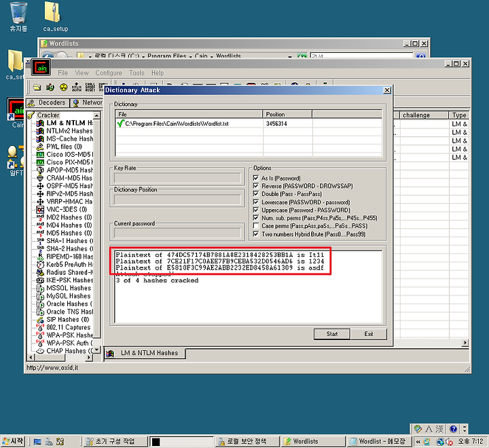This screenshot has height=448, width=489.
Task: Open the File menu in Cain
Action: (62, 73)
